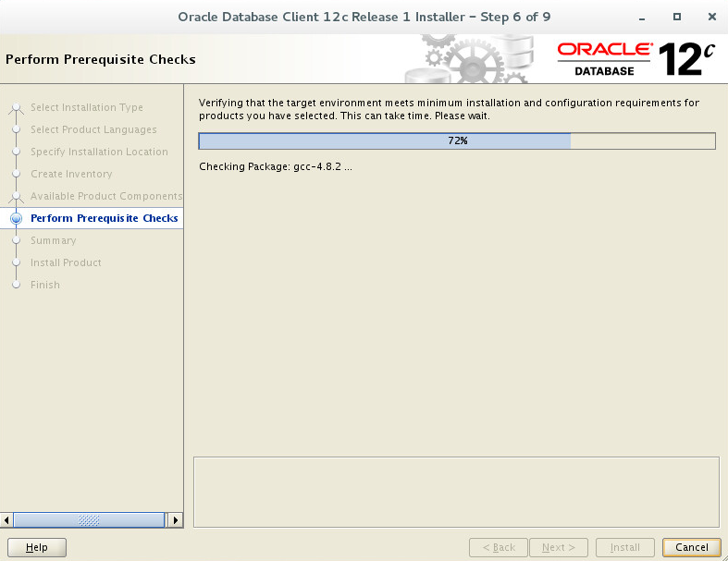This screenshot has width=728, height=561.
Task: Click the Oracle Database 12c logo
Action: 636,59
